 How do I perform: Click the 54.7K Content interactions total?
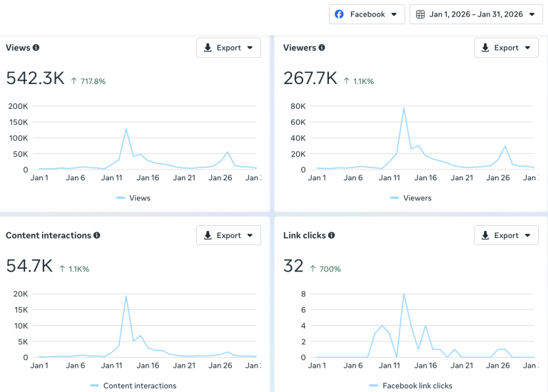coord(29,266)
